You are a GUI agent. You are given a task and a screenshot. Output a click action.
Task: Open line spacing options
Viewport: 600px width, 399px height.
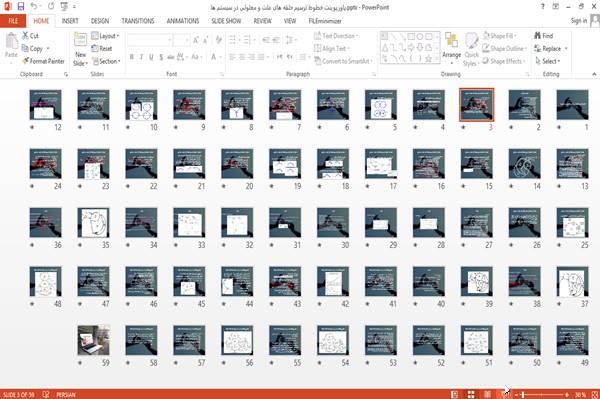290,40
